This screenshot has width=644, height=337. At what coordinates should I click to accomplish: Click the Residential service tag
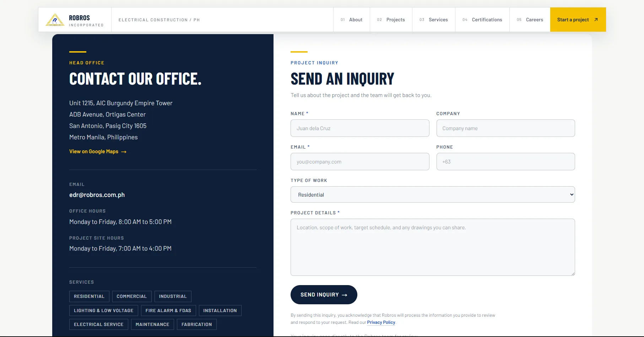89,296
